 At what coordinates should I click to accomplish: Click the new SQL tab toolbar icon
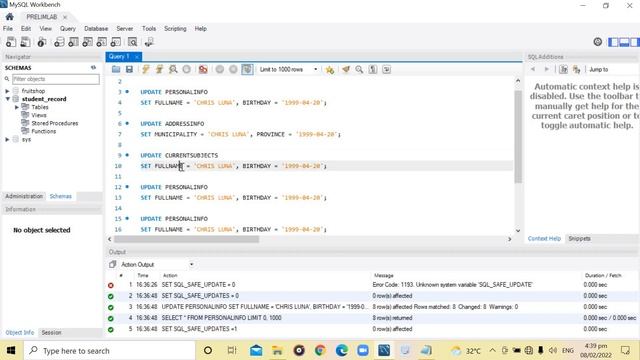[x=11, y=42]
